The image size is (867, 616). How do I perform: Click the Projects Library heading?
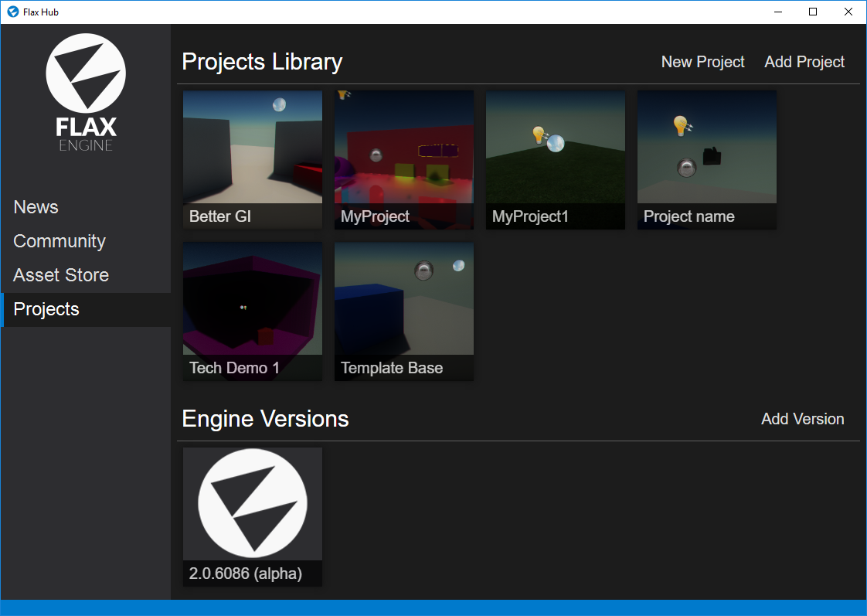pos(262,62)
